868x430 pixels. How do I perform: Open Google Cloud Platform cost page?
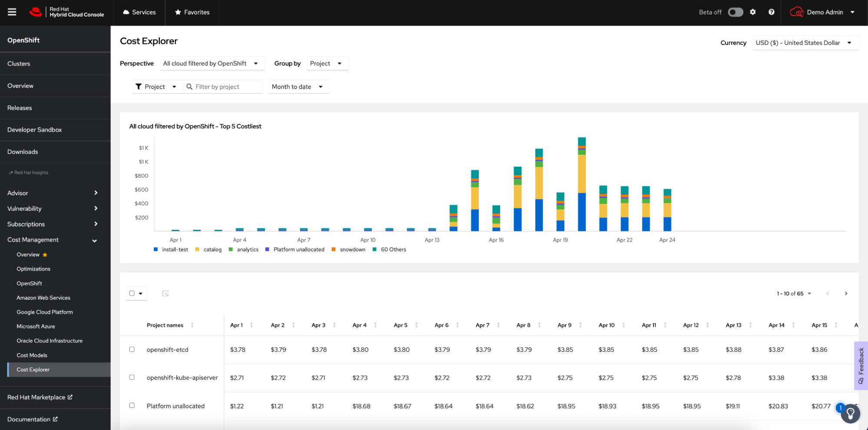[x=45, y=312]
